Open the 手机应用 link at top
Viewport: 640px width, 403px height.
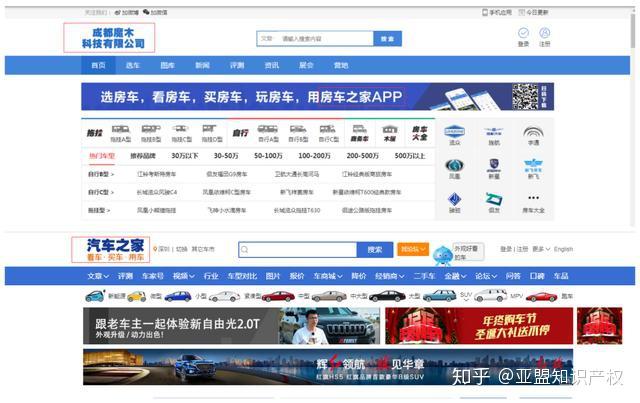497,13
